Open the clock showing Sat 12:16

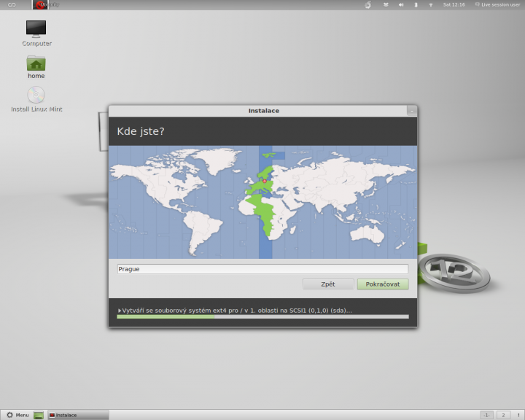(x=454, y=4)
